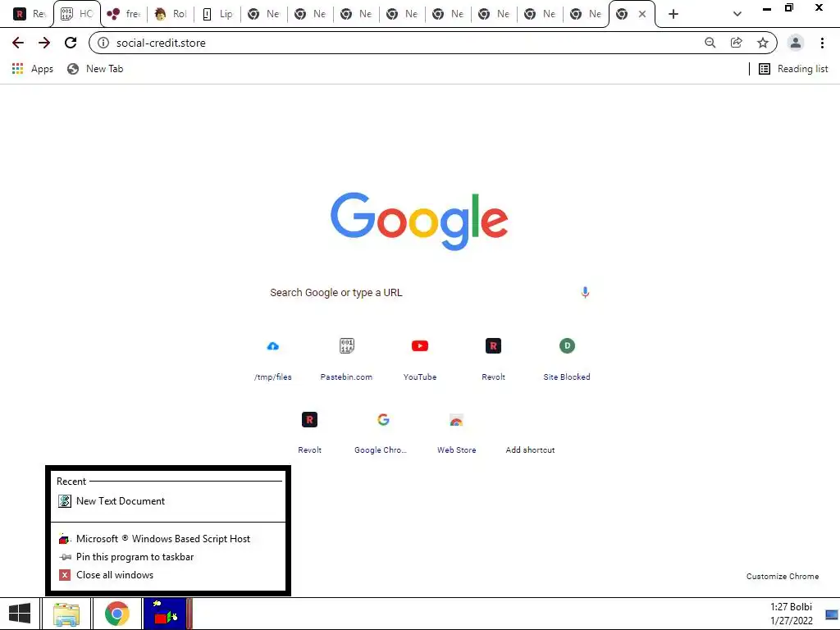Open File Explorer from the taskbar
The width and height of the screenshot is (840, 630).
(66, 614)
